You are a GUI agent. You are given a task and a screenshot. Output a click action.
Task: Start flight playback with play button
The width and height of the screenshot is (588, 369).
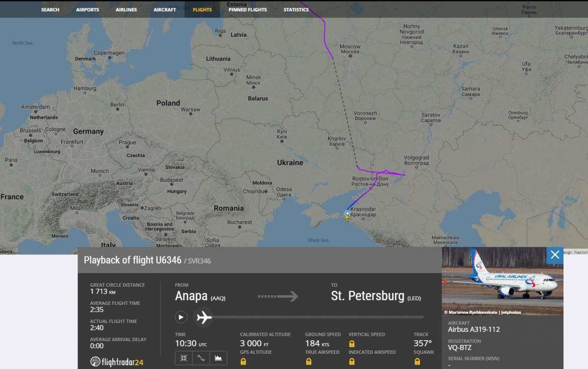tap(181, 317)
